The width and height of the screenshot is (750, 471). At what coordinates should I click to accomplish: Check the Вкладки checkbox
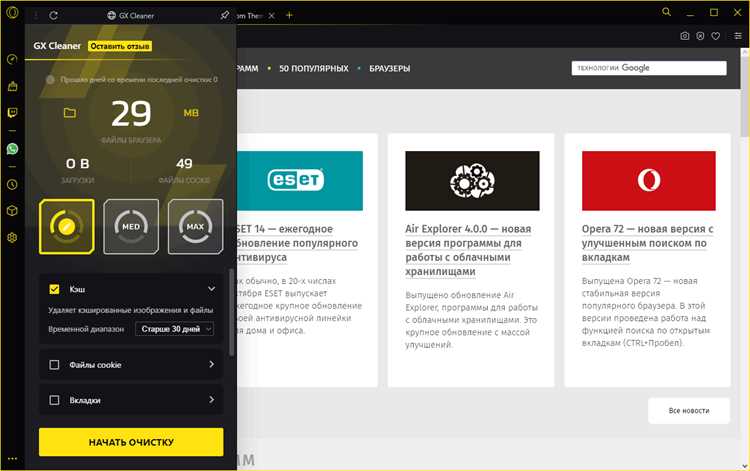(x=55, y=400)
